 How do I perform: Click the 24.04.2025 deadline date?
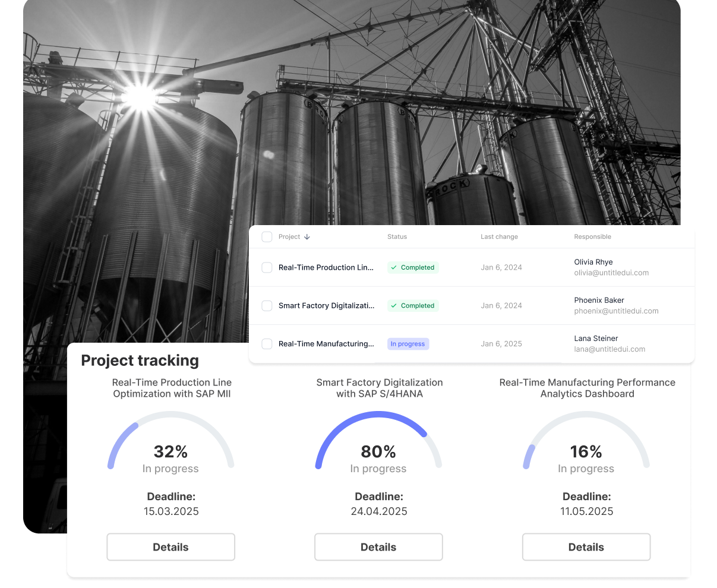[x=379, y=511]
